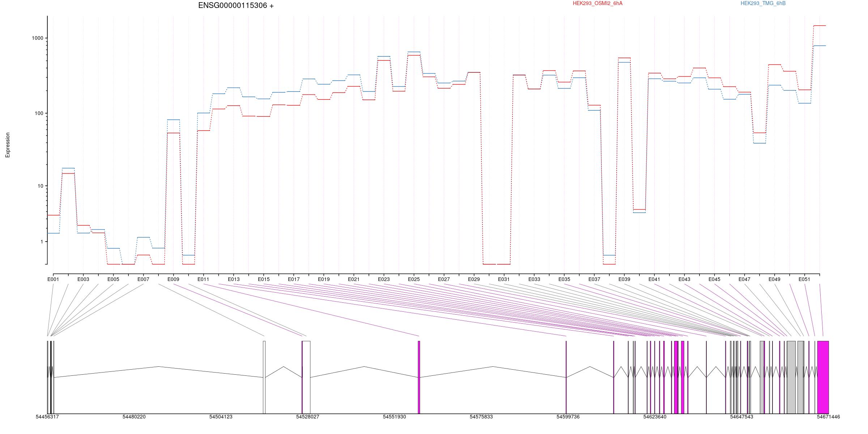Select the gene title ENSG00000115306 +

(x=236, y=5)
